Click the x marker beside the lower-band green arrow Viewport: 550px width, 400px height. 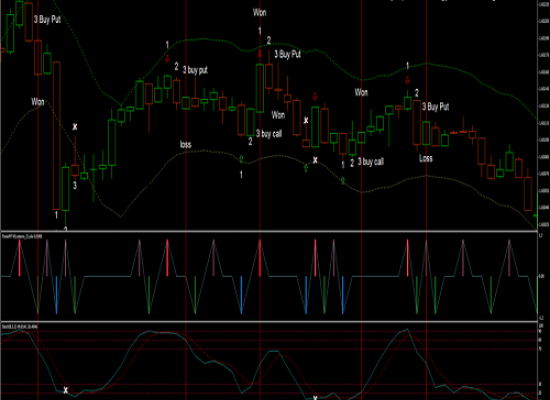point(315,160)
